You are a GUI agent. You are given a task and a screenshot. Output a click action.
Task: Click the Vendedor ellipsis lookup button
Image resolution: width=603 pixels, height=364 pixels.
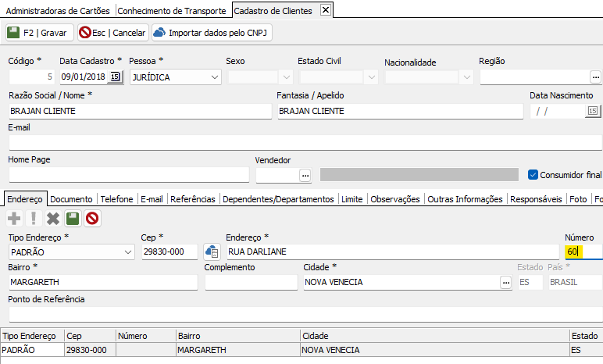pyautogui.click(x=305, y=175)
